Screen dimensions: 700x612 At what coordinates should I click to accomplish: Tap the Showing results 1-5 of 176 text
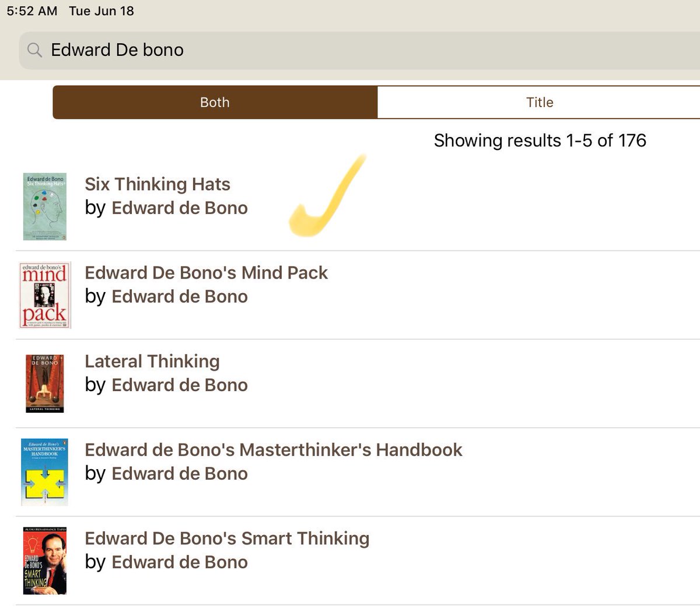coord(540,140)
